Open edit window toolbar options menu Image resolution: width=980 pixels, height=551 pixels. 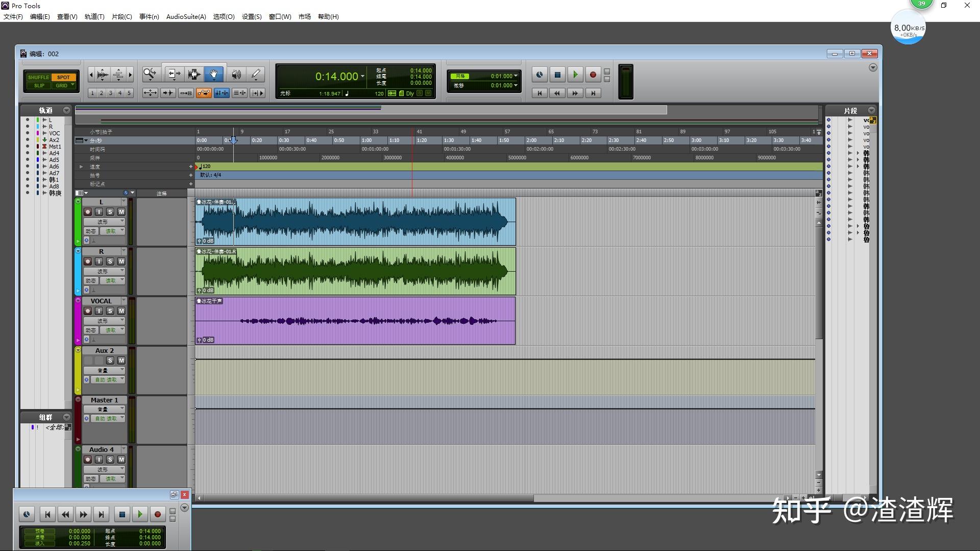(873, 67)
